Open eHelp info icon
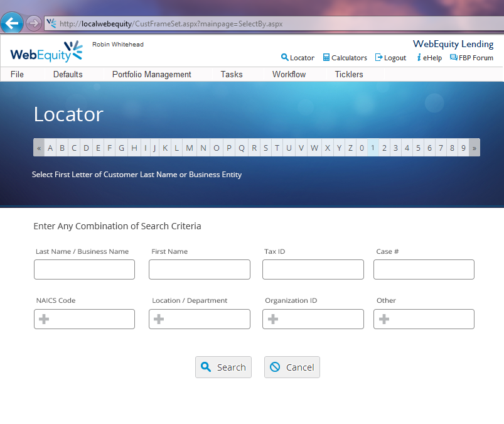Screen dimensions: 504x424 [x=419, y=58]
